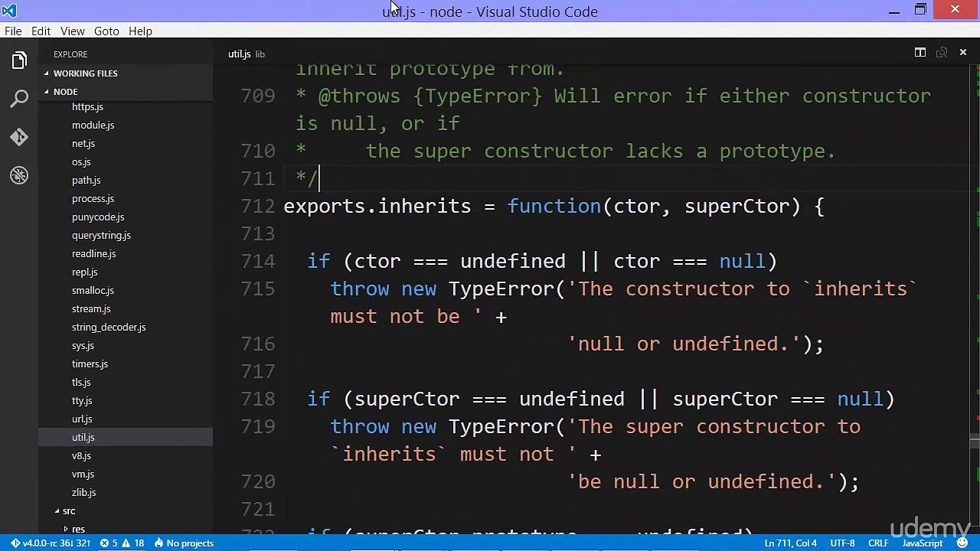Image resolution: width=980 pixels, height=551 pixels.
Task: Click TypeError on line 715
Action: point(501,289)
